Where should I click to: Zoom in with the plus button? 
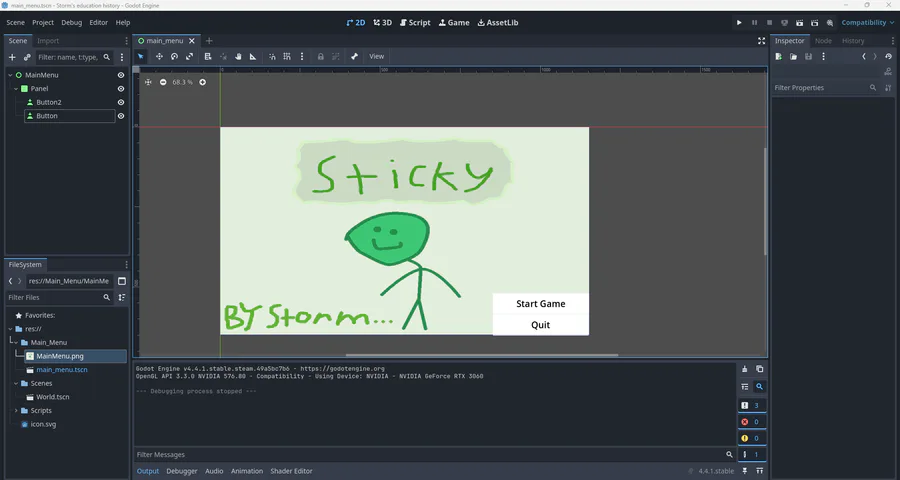point(203,82)
